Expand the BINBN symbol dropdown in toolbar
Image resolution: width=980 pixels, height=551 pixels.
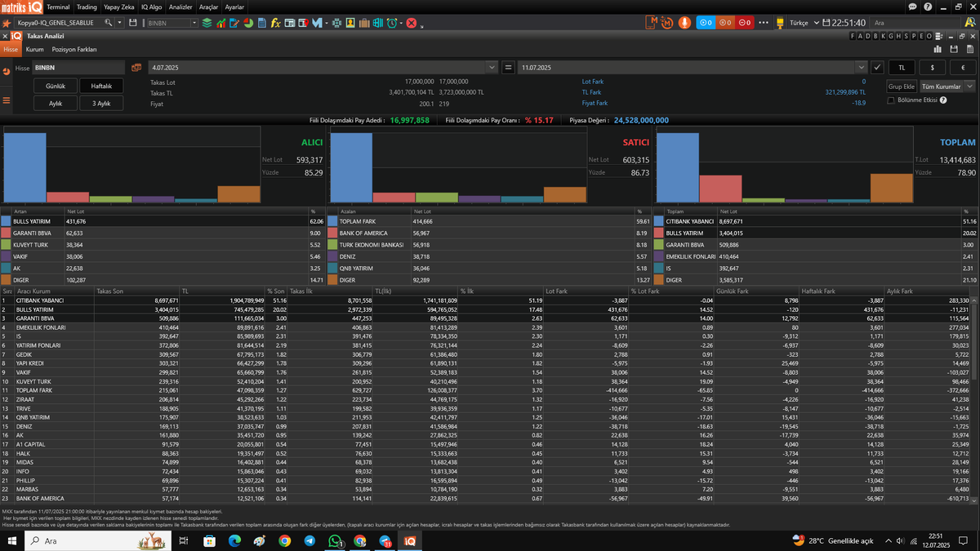[x=194, y=24]
